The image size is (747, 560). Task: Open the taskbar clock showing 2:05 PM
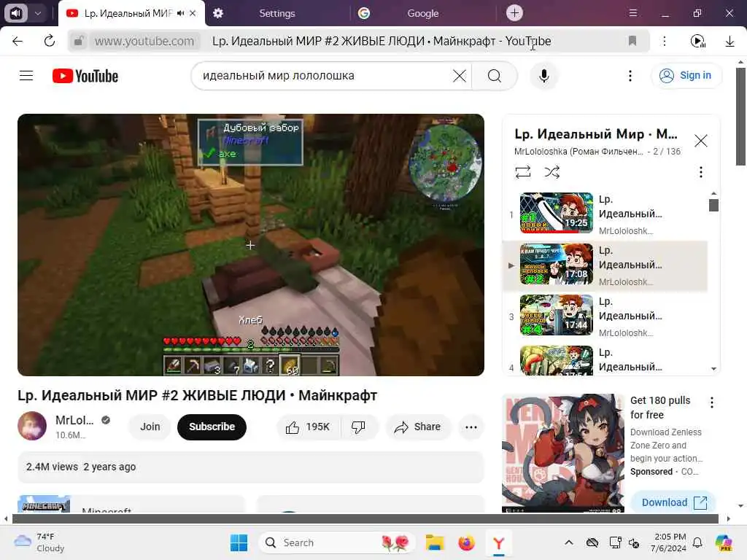(x=670, y=542)
